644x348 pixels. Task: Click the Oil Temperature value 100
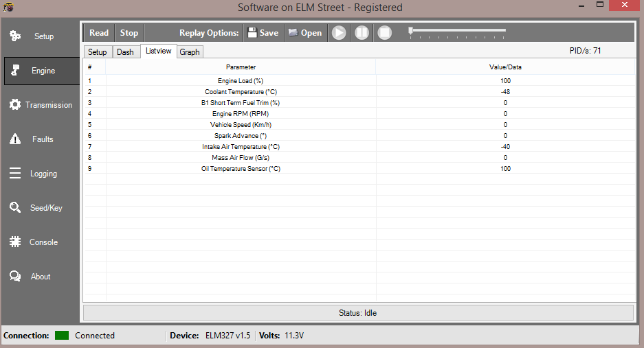point(505,169)
